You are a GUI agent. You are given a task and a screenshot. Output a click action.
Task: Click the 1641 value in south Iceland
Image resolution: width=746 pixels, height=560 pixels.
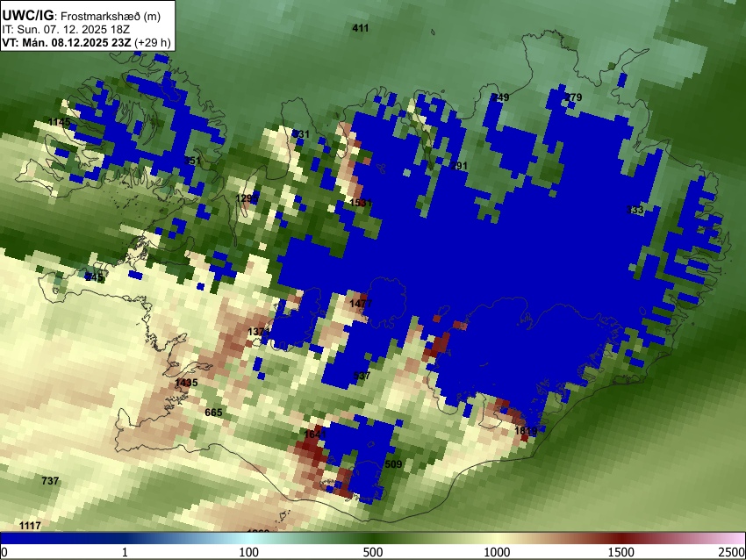click(x=315, y=434)
